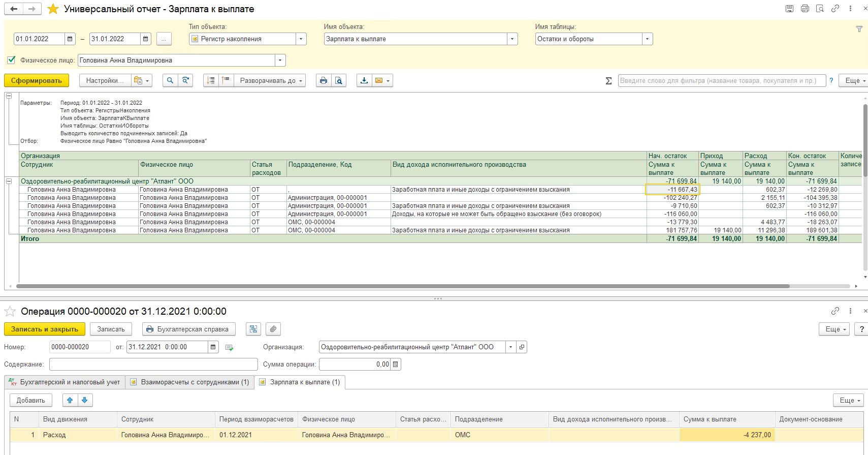
Task: Open the Тип объекта dropdown
Action: click(x=301, y=39)
